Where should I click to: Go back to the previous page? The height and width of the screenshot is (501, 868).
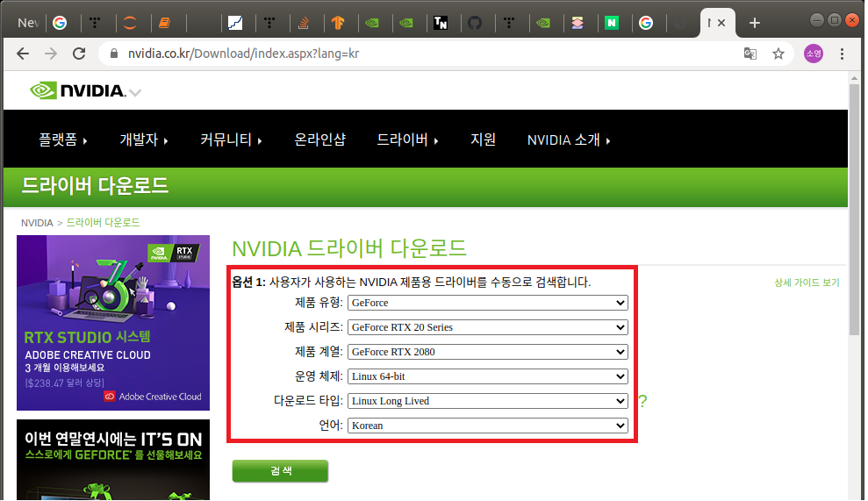[23, 54]
